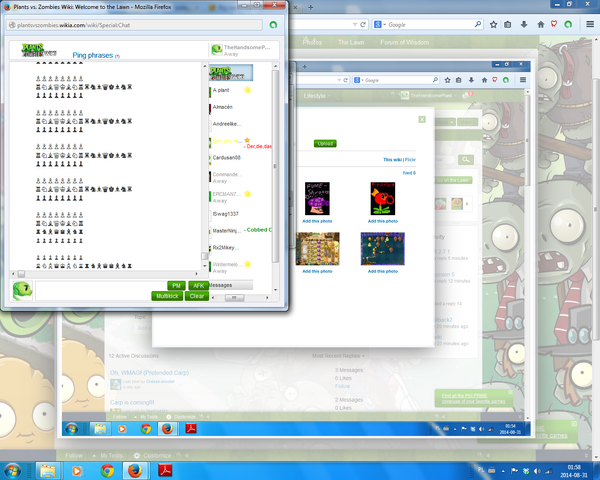This screenshot has width=600, height=480.
Task: Click the orange star next to Can you re...
Action: [247, 140]
